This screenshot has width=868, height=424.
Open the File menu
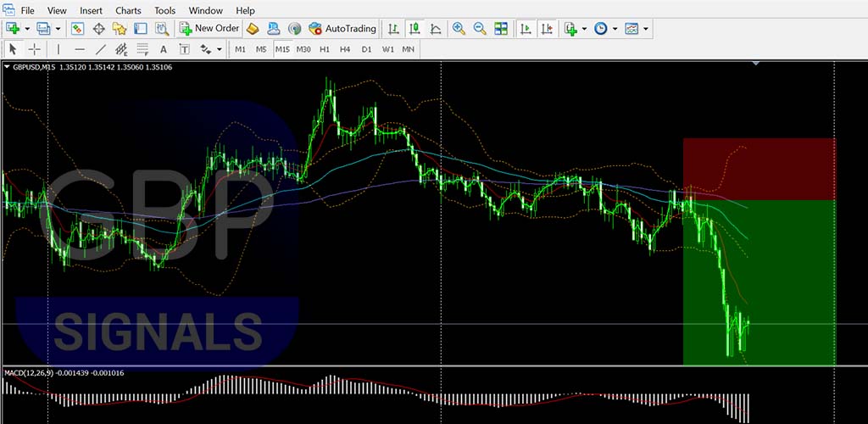click(27, 10)
